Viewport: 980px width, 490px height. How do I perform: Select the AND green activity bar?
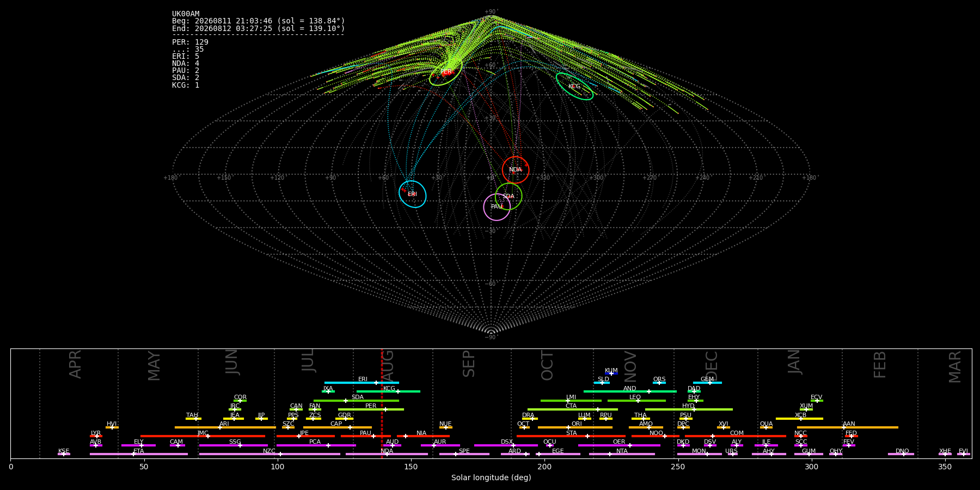point(630,391)
